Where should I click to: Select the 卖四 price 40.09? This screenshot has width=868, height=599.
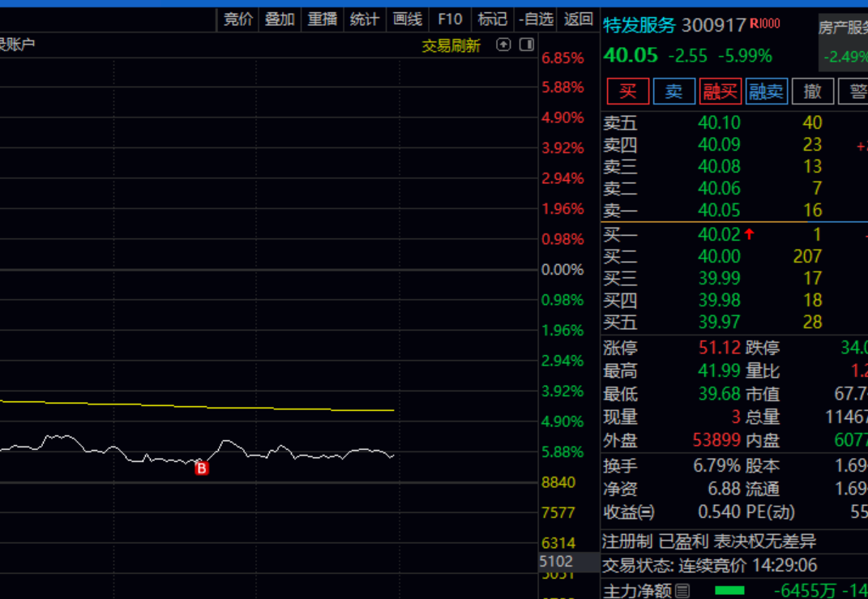coord(719,144)
